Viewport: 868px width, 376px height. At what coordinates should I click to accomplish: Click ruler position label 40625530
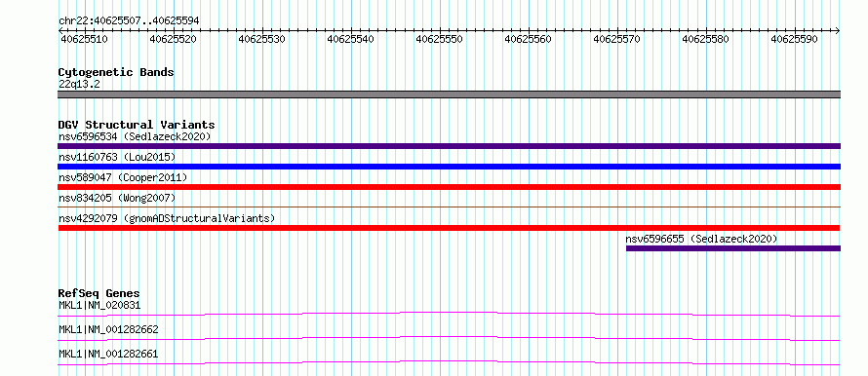tap(261, 40)
